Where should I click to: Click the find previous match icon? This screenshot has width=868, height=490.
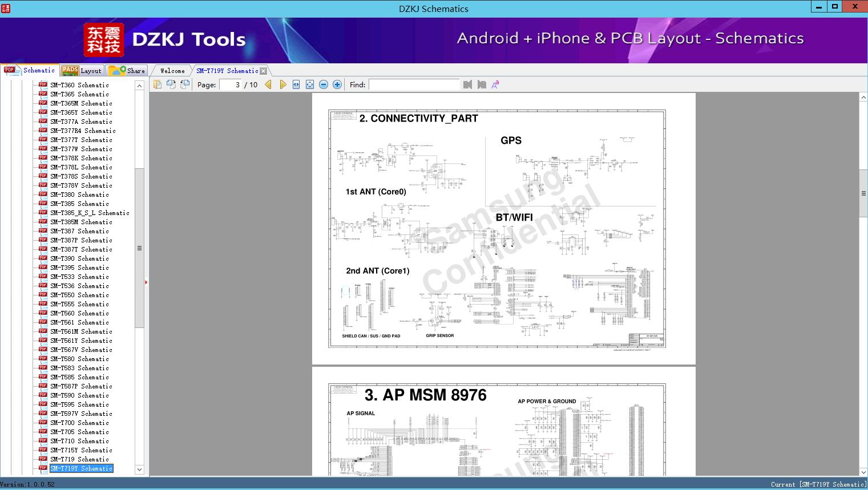[x=468, y=84]
